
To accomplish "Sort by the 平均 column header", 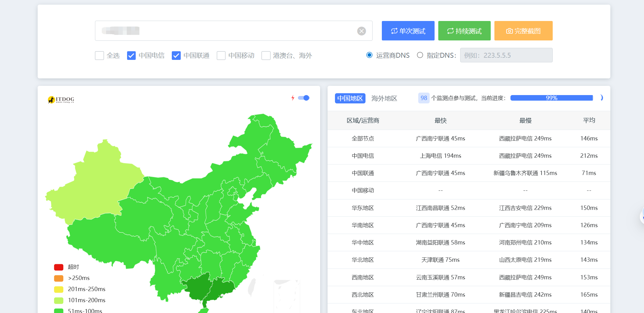I will pyautogui.click(x=589, y=120).
